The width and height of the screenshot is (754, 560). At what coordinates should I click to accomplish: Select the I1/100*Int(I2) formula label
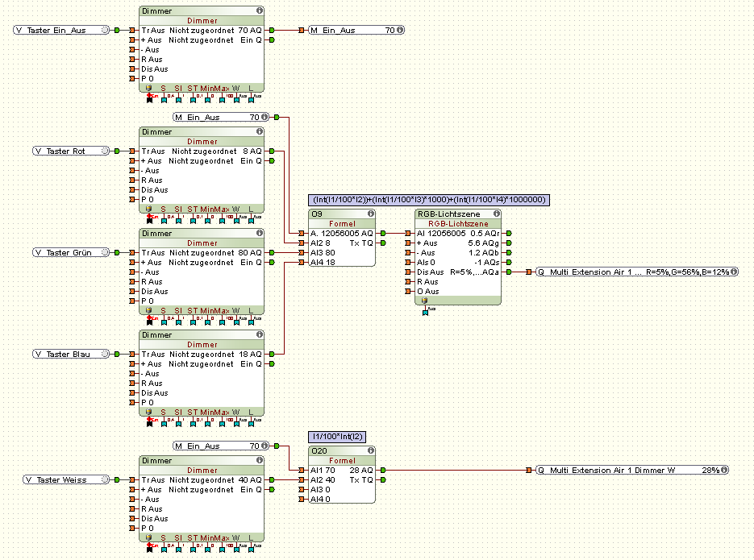338,436
